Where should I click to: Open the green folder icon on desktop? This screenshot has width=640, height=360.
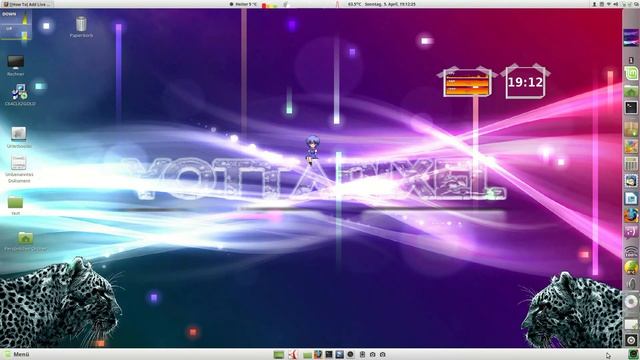[16, 204]
